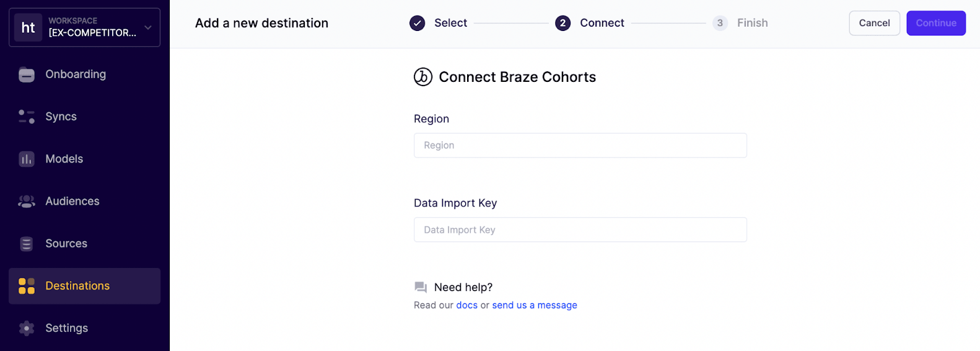The image size is (980, 351).
Task: Click the Connect step indicator
Action: pos(562,23)
